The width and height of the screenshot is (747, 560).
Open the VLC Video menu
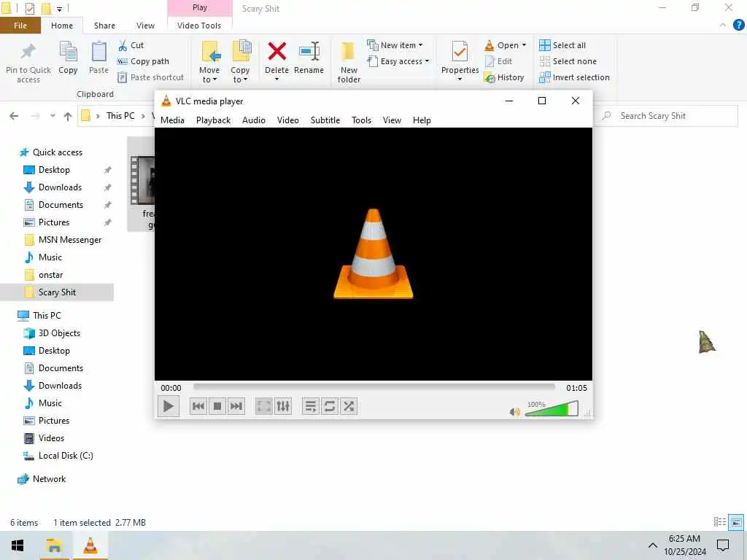pyautogui.click(x=287, y=120)
